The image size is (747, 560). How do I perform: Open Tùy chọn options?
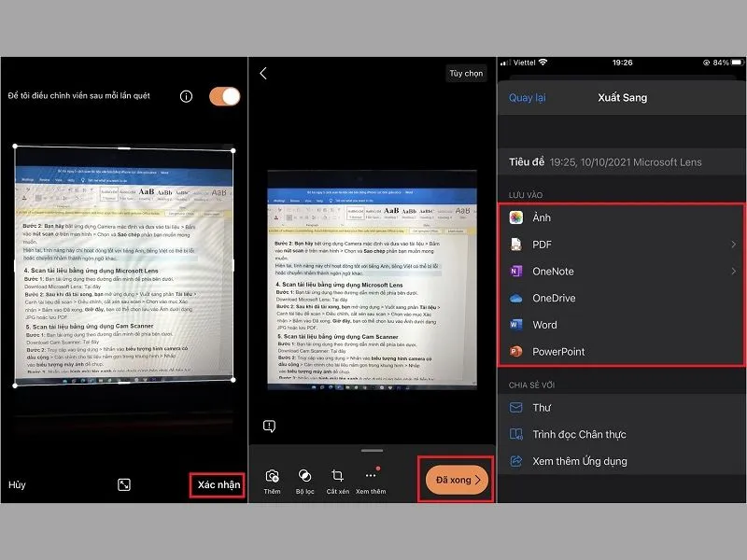point(466,74)
